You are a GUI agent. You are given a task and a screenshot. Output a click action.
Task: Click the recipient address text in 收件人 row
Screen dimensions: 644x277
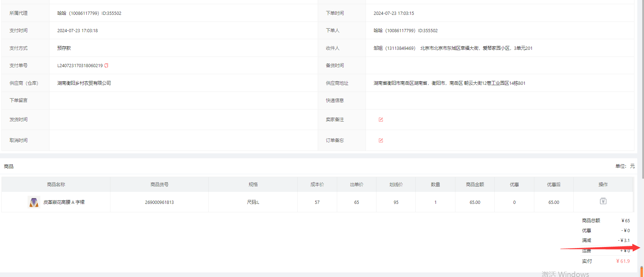(476, 48)
